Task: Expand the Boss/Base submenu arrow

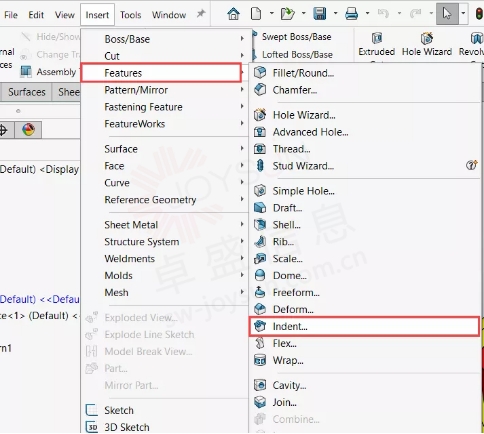Action: click(242, 39)
